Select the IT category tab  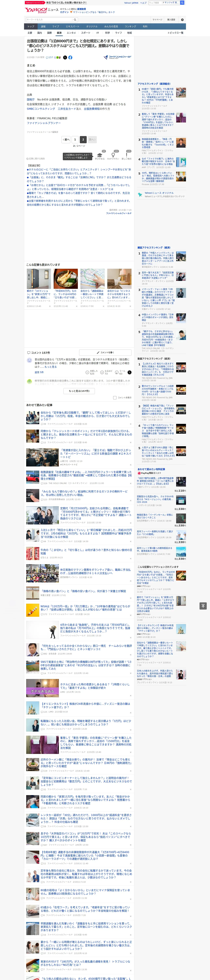pos(98,33)
